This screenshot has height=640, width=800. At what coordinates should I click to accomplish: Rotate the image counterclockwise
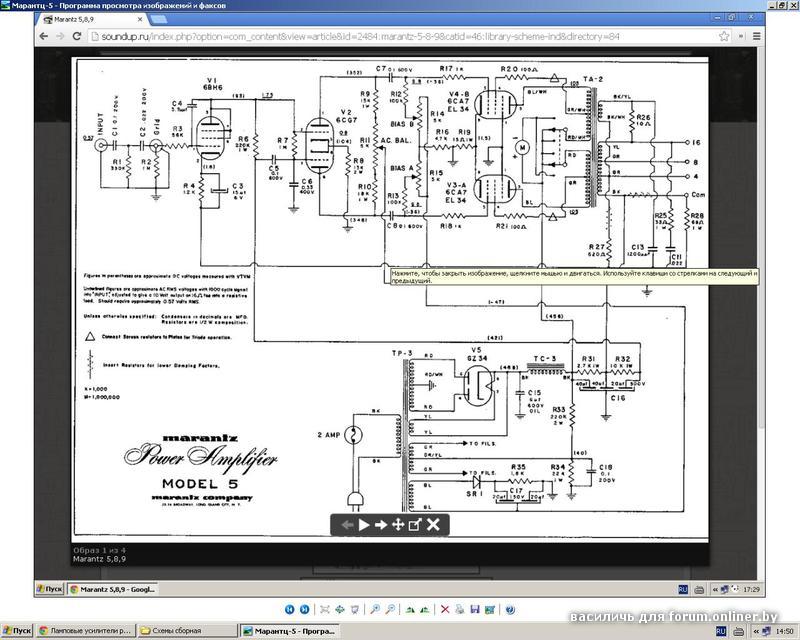(x=424, y=609)
